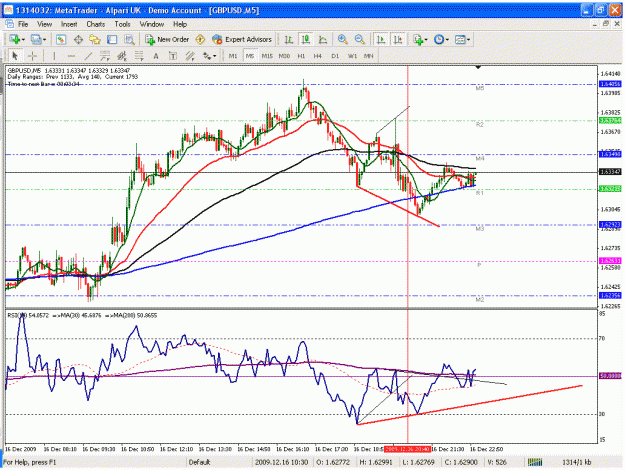The image size is (625, 470).
Task: Open the Insert menu
Action: point(69,24)
